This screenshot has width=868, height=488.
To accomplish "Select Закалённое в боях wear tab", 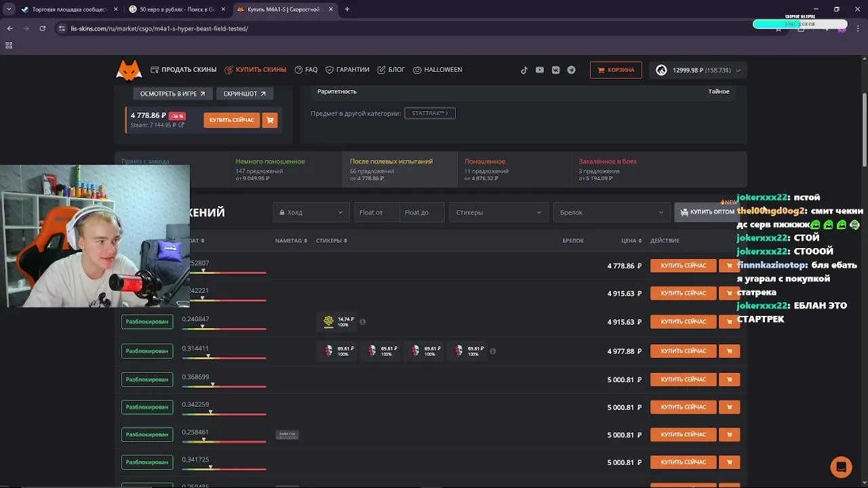I will click(x=627, y=169).
